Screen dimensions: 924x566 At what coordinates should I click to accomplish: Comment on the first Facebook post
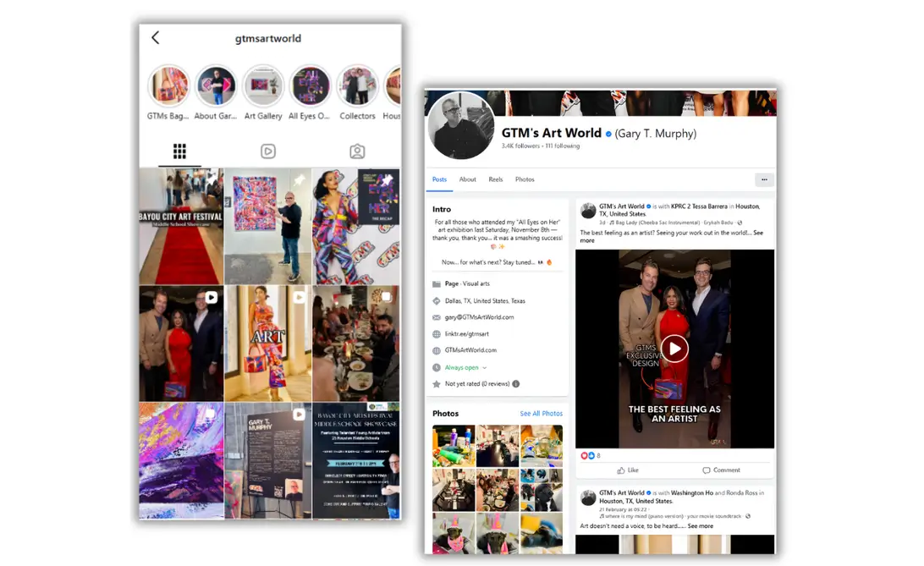click(721, 470)
